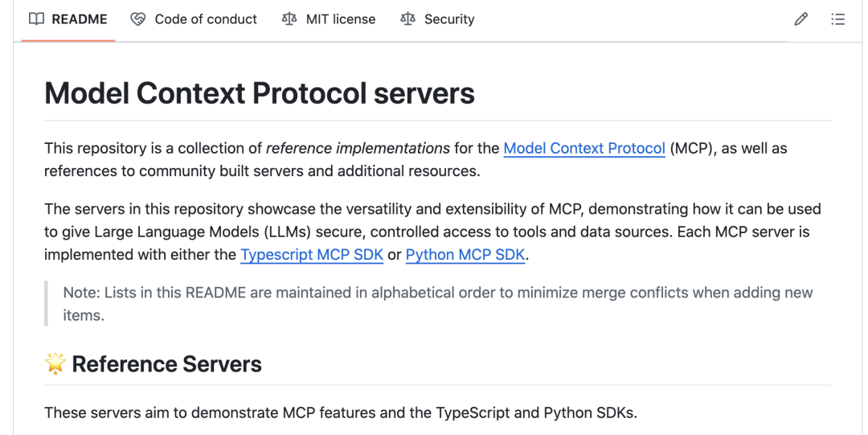
Task: Switch to Code of conduct tab
Action: pyautogui.click(x=194, y=19)
